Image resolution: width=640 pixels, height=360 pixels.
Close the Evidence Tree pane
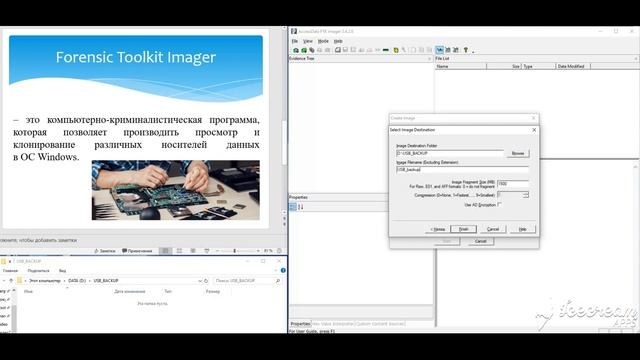click(429, 59)
